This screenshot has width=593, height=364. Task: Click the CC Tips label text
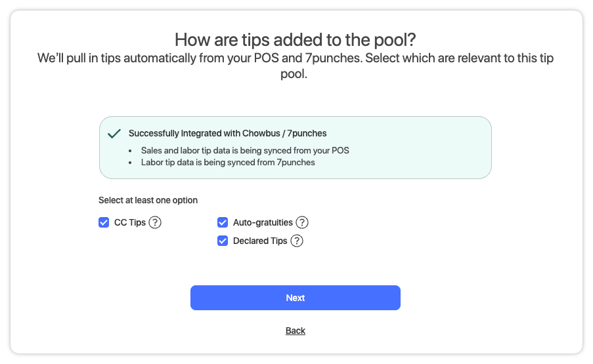click(x=129, y=222)
